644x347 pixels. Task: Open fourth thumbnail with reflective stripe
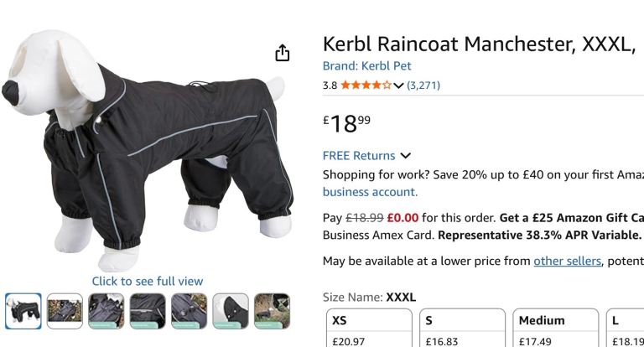[148, 311]
